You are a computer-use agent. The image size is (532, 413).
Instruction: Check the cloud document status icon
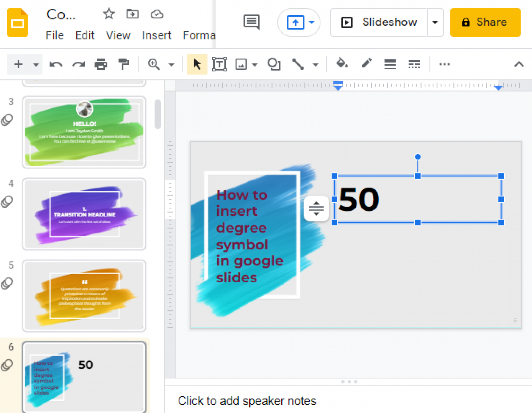pos(157,14)
